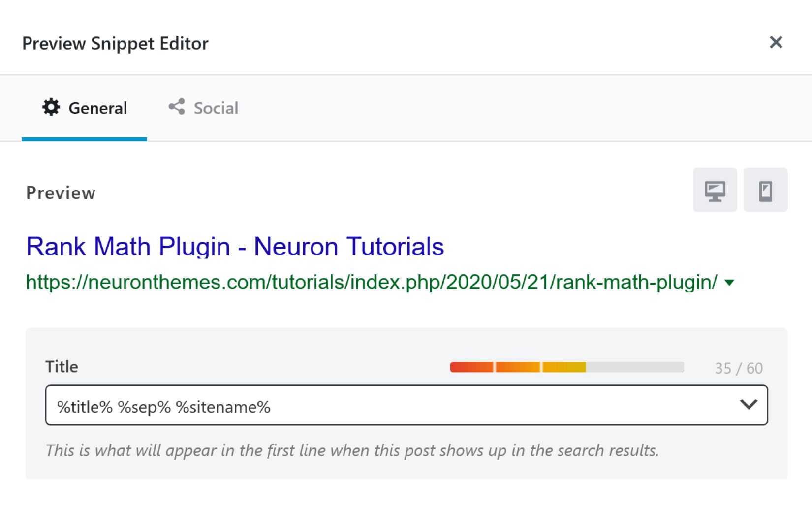The height and width of the screenshot is (508, 812).
Task: Open the title variables dropdown chevron
Action: (749, 405)
